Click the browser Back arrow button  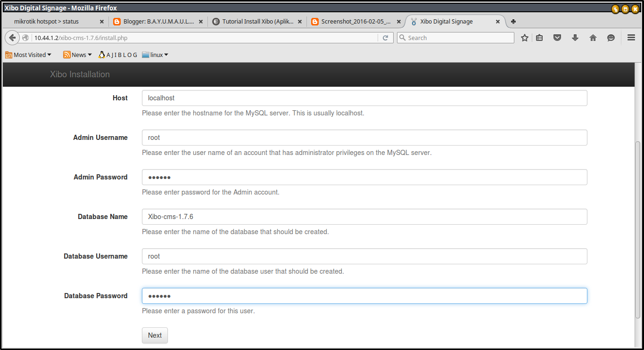point(13,38)
